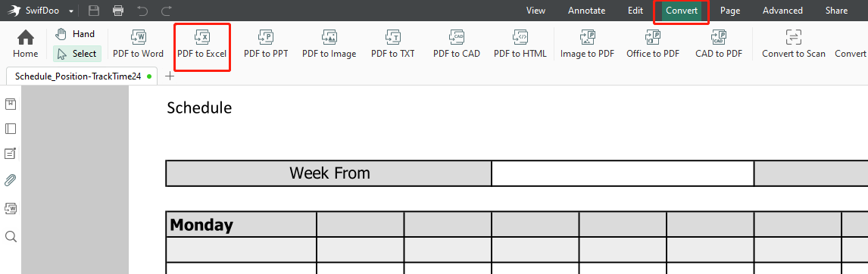Launch the PDF to CAD converter
Image resolution: width=868 pixels, height=274 pixels.
456,38
